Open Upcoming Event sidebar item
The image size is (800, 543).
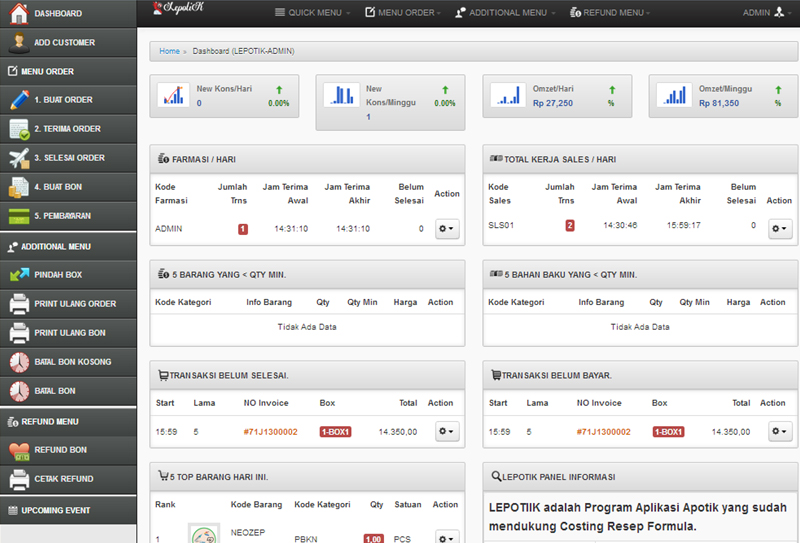68,510
